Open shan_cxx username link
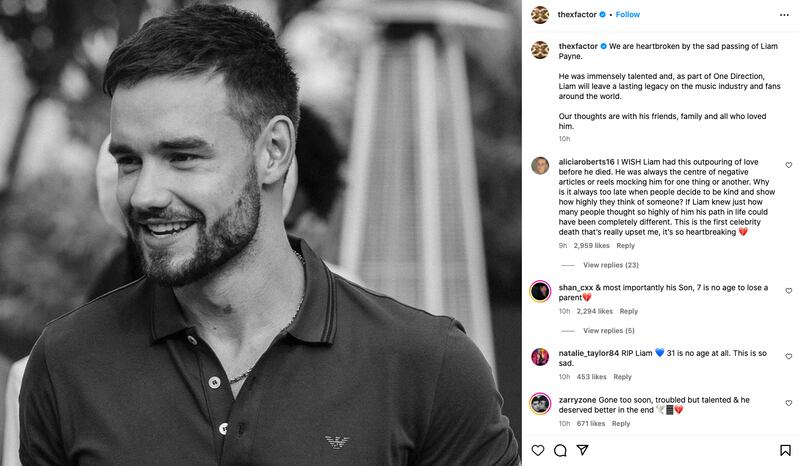The image size is (800, 466). (x=575, y=288)
